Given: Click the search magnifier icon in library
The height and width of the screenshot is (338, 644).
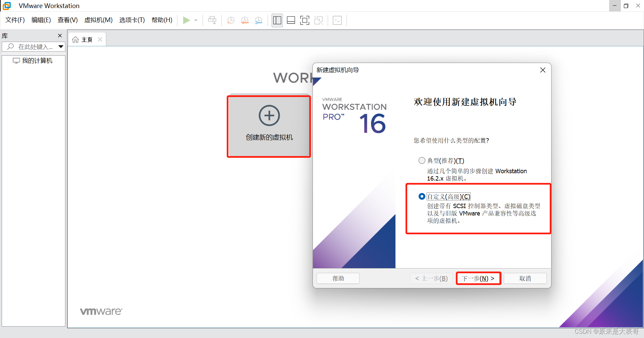Looking at the screenshot, I should pyautogui.click(x=11, y=47).
